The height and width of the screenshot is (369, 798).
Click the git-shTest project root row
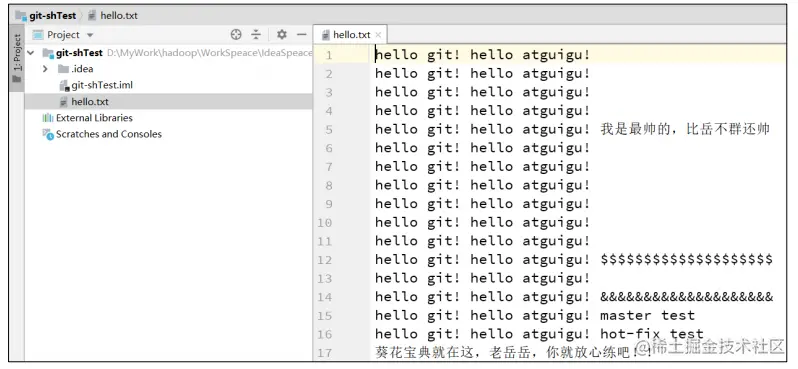pos(168,53)
